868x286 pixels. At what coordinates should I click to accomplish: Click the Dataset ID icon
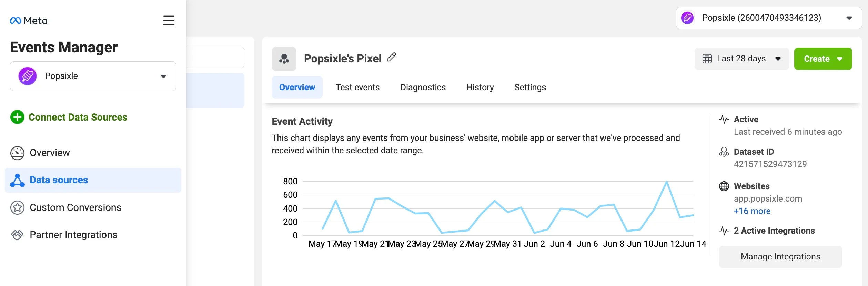(x=724, y=152)
